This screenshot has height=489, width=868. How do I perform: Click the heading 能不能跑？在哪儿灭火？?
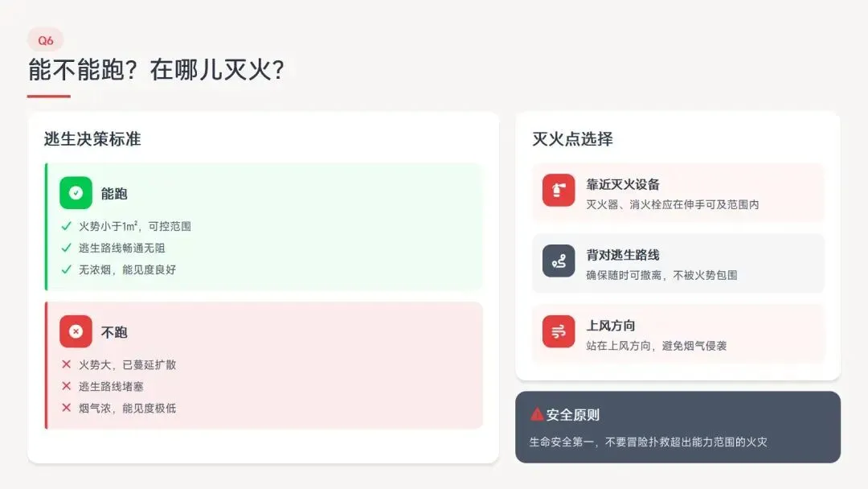tap(156, 70)
